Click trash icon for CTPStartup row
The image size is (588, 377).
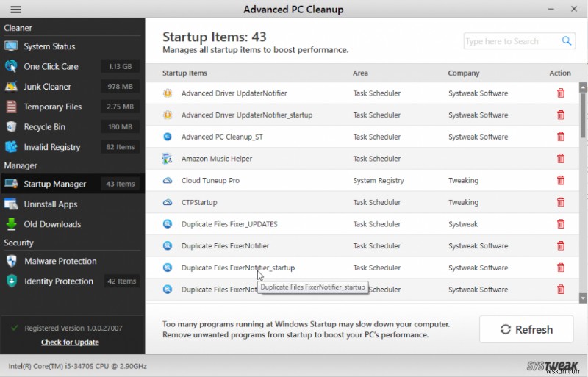click(x=561, y=202)
